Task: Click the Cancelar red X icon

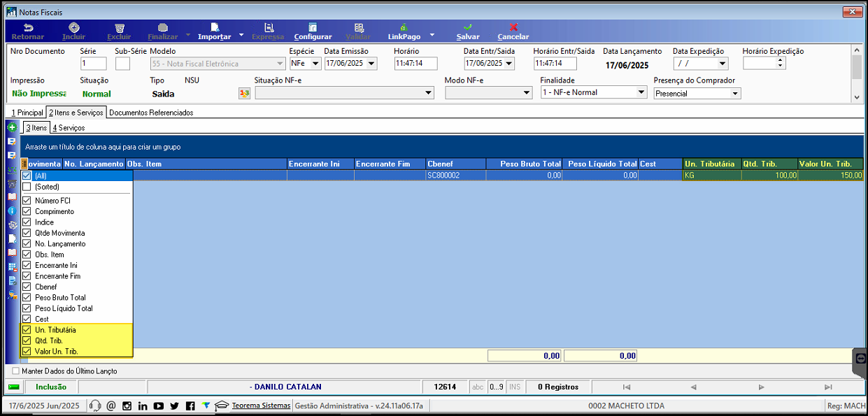Action: [x=513, y=27]
